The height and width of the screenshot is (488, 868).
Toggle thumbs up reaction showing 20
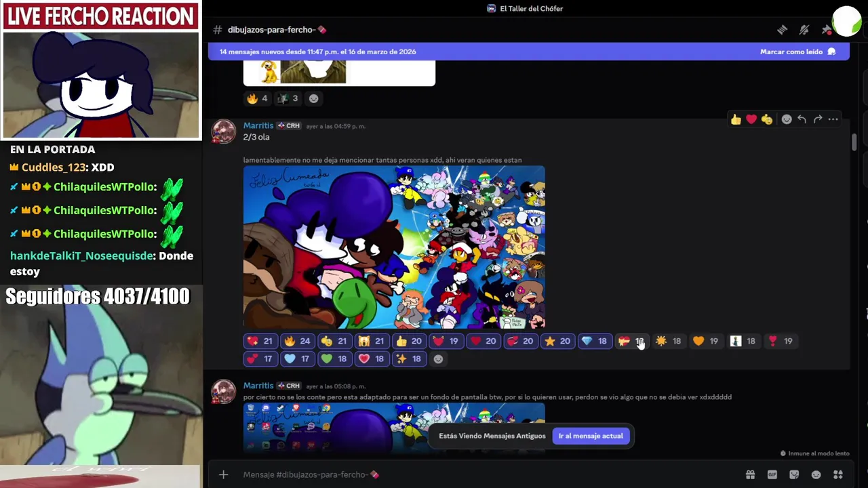click(x=409, y=341)
